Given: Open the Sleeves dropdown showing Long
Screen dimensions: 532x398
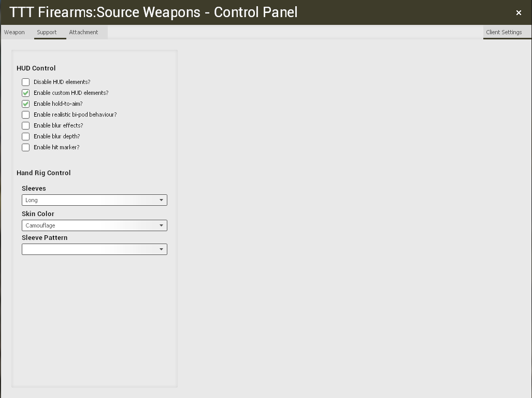Looking at the screenshot, I should pyautogui.click(x=94, y=200).
